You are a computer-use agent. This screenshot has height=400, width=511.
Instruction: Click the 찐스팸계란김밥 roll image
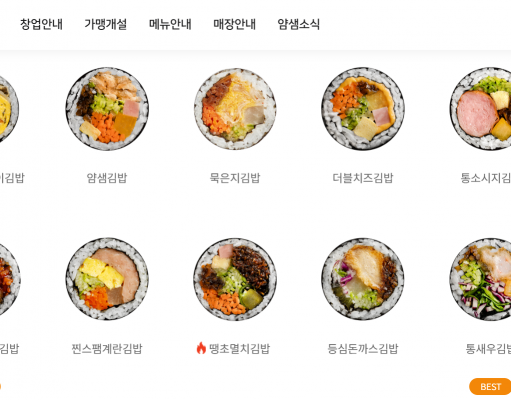[107, 279]
